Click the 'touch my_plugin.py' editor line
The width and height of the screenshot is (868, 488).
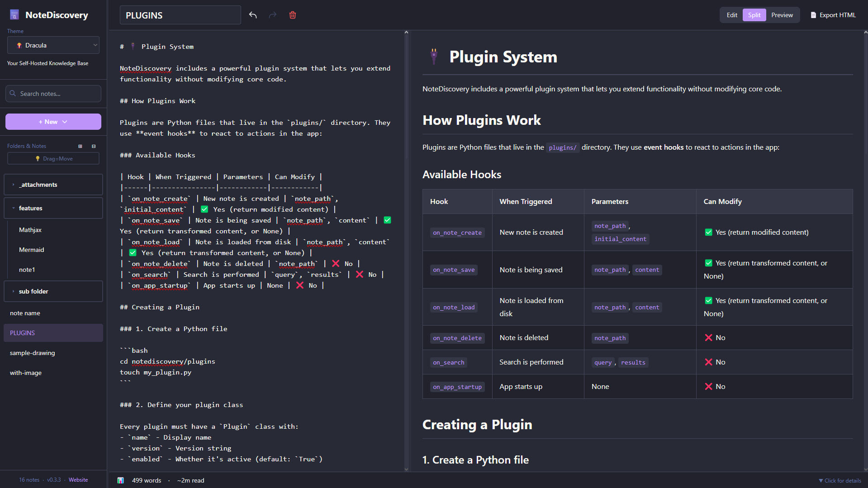pos(156,372)
